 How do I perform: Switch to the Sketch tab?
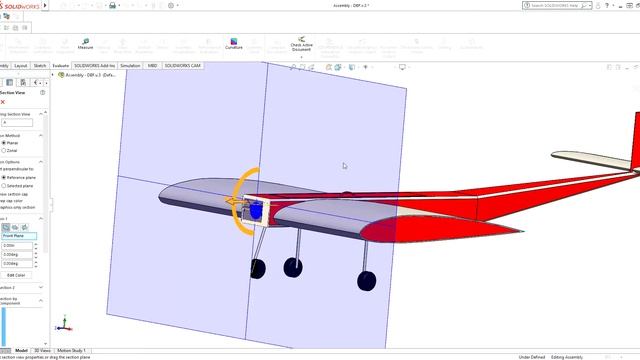(x=40, y=66)
